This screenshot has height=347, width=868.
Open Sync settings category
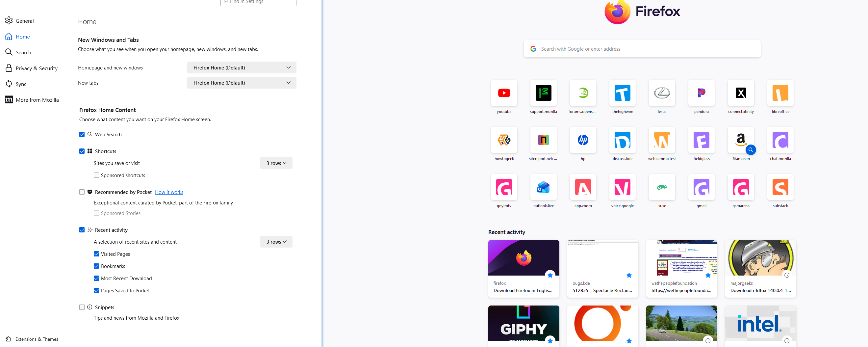16,84
